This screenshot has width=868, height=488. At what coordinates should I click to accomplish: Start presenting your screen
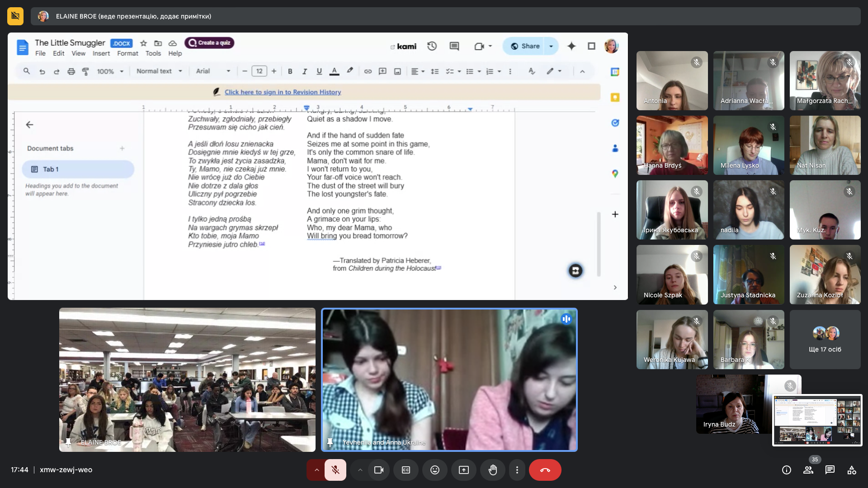[464, 470]
